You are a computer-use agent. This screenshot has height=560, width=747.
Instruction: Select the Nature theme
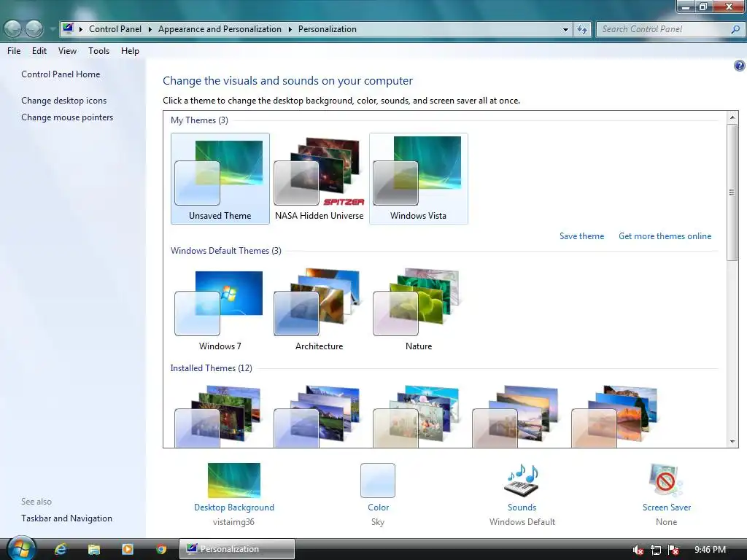[x=418, y=309]
